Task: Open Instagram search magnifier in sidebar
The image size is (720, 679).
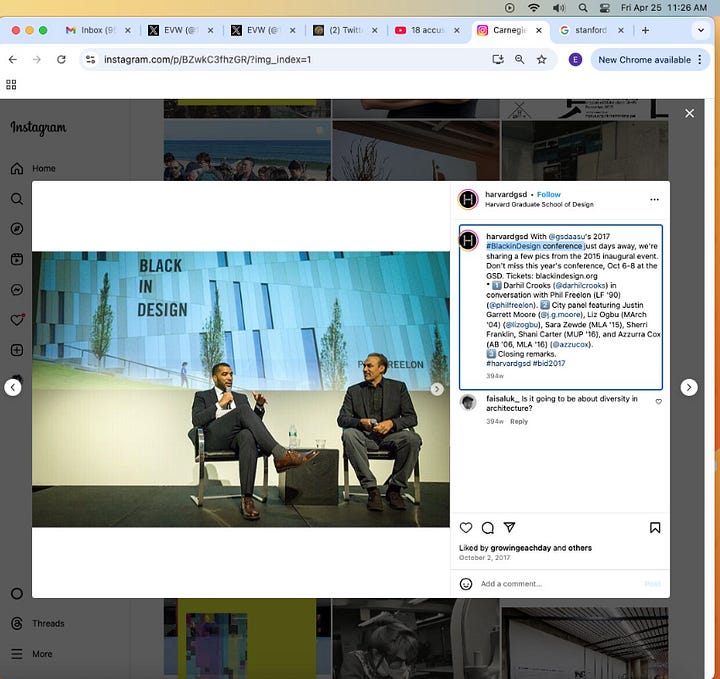Action: (x=17, y=199)
